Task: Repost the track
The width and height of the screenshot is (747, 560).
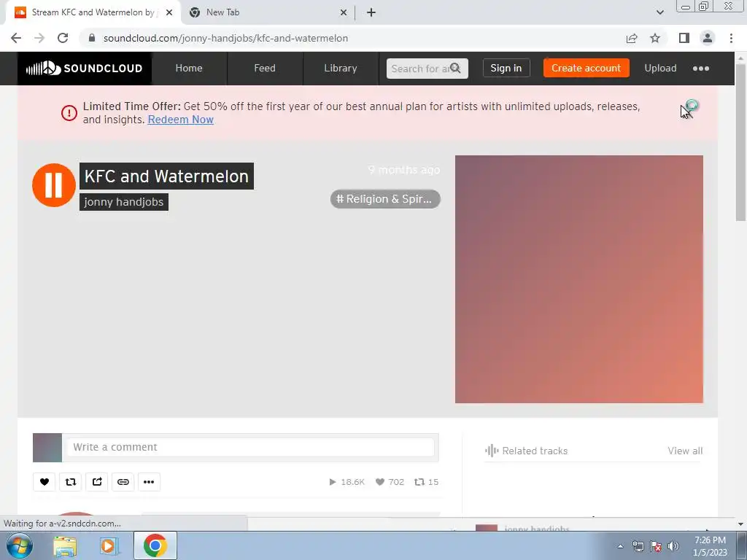Action: [x=71, y=482]
